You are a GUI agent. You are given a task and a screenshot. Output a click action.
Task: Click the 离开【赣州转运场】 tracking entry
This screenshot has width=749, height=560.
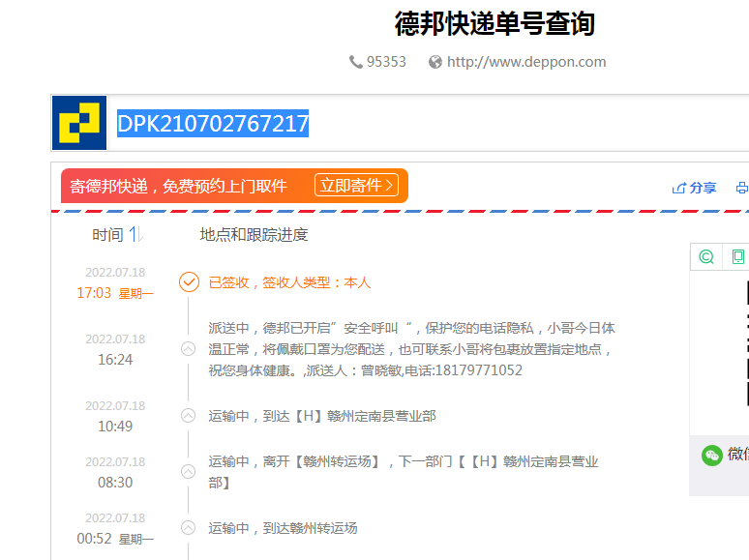tap(404, 472)
